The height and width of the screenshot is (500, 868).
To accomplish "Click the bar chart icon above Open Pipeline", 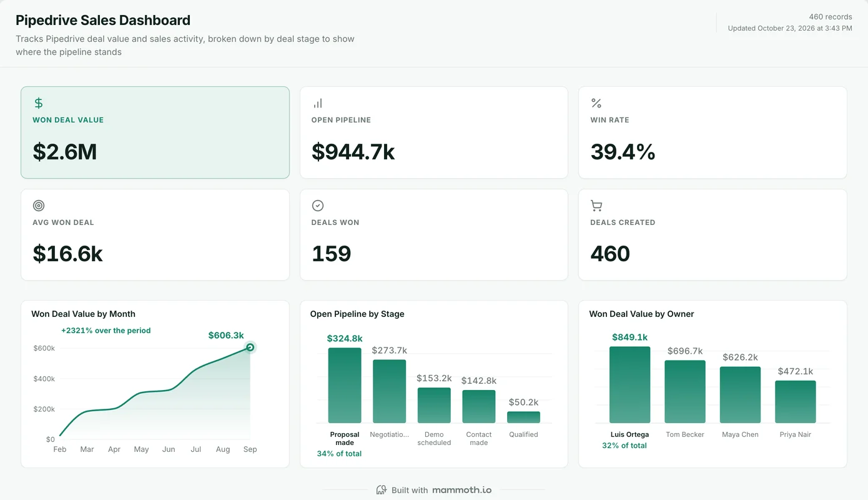I will 317,103.
